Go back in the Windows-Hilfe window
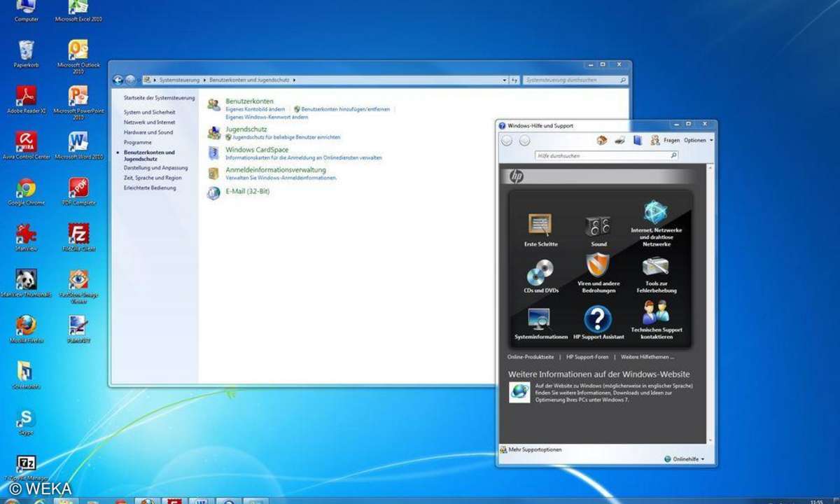 coord(507,141)
